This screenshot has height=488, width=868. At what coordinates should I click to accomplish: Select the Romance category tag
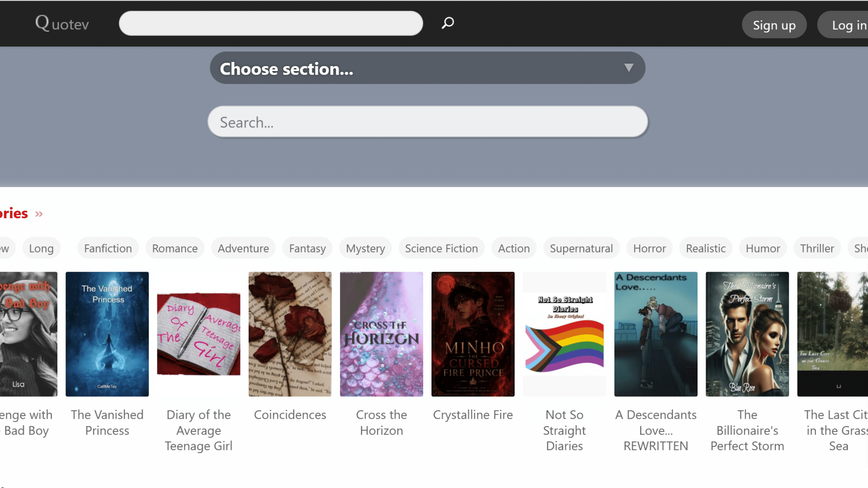click(175, 248)
